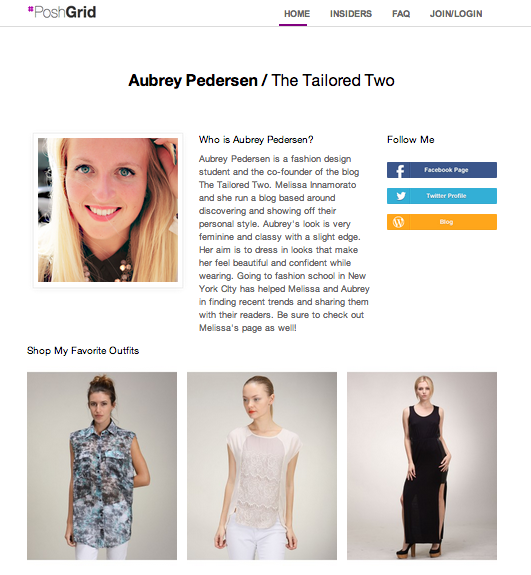Select JOIN/LOGIN in navigation
The image size is (531, 575).
click(x=456, y=14)
